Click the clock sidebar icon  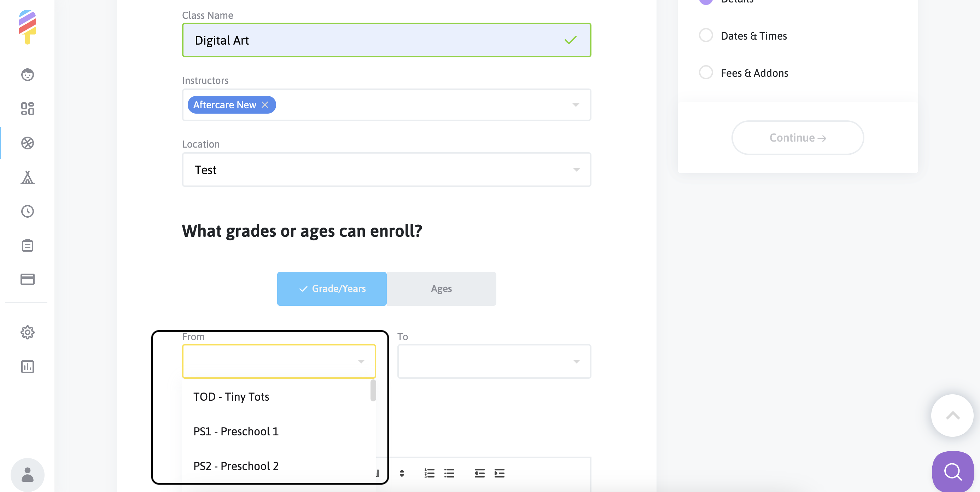click(x=27, y=211)
